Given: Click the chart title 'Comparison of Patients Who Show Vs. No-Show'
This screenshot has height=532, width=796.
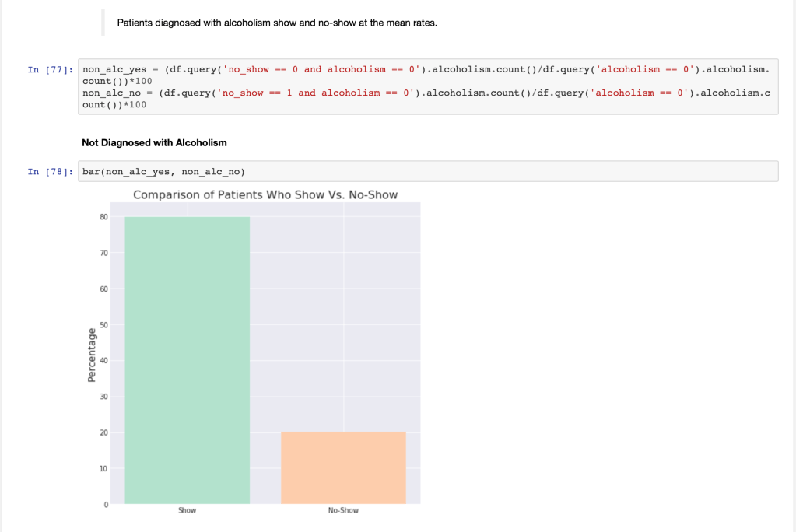Looking at the screenshot, I should pos(265,194).
